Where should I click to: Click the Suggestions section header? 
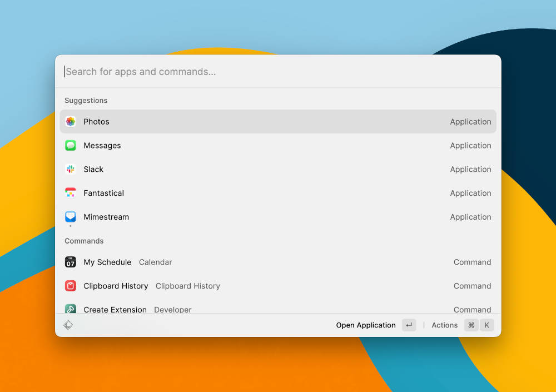coord(86,101)
